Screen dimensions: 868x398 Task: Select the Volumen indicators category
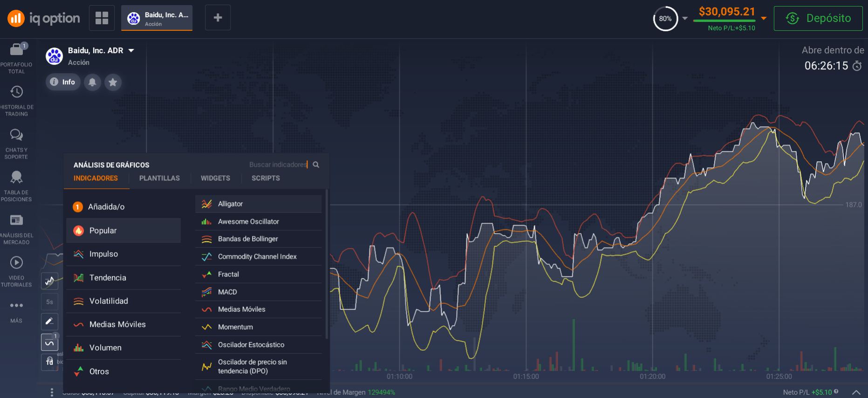[x=123, y=348]
